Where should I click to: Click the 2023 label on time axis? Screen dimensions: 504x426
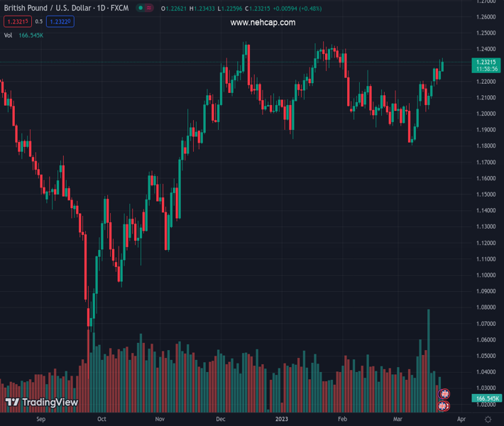pyautogui.click(x=282, y=419)
